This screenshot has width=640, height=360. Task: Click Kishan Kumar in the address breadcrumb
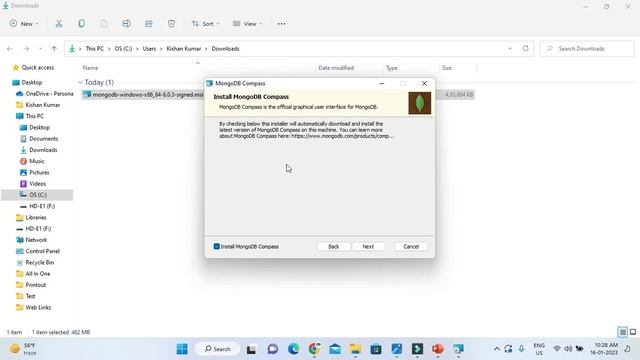click(x=184, y=49)
